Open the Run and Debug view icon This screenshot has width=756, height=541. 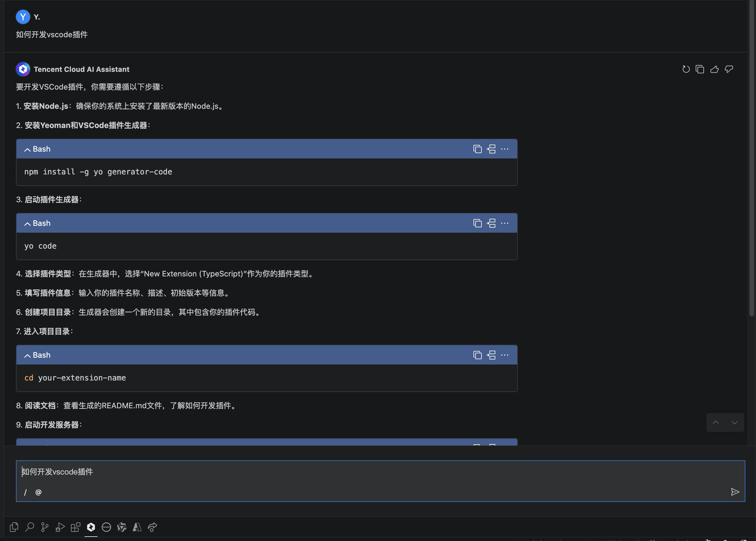(x=60, y=527)
